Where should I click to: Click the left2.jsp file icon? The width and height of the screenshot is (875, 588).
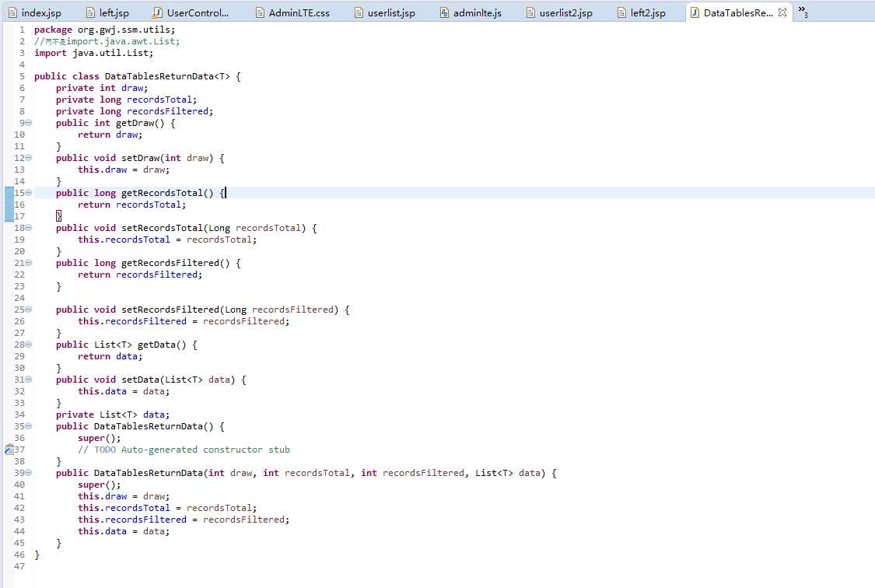tap(621, 12)
